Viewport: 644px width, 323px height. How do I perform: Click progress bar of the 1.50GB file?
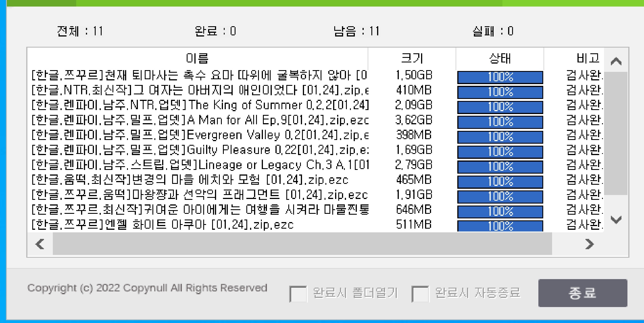click(x=500, y=77)
